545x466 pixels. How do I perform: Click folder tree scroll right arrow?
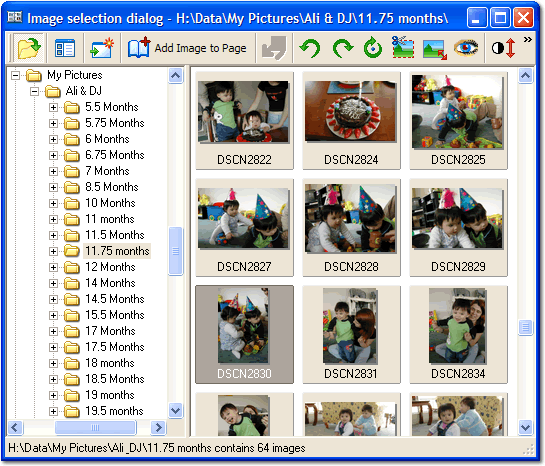[158, 427]
